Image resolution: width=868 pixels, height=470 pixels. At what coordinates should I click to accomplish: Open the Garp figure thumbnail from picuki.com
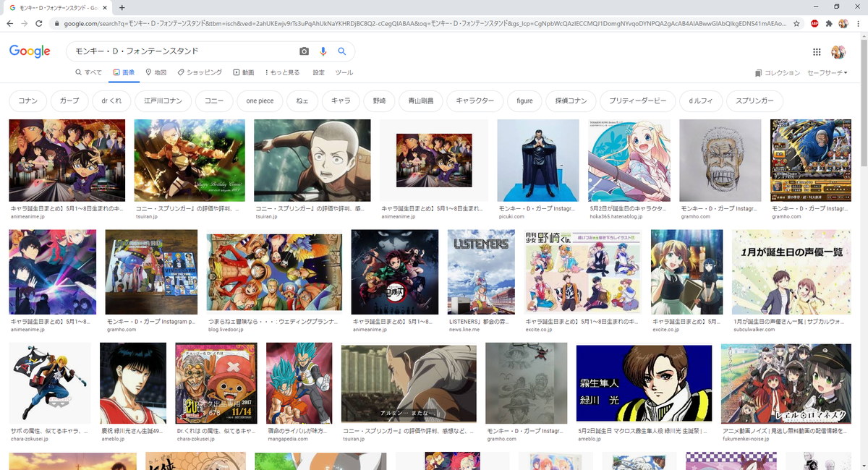point(538,161)
